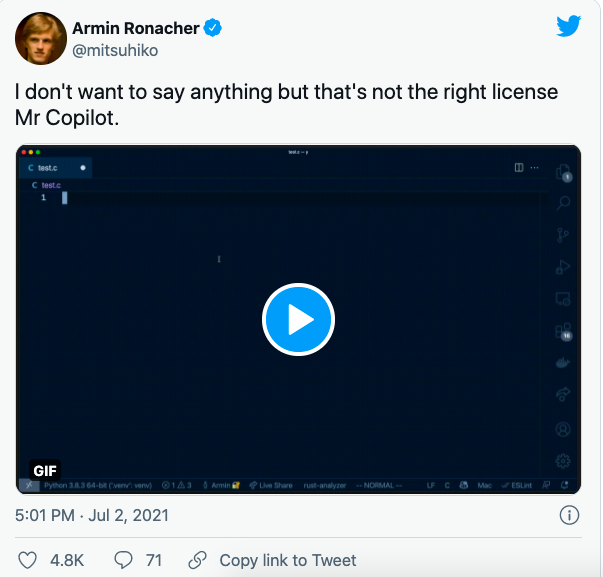The image size is (603, 577).
Task: Open the tweet info icon
Action: tap(567, 516)
